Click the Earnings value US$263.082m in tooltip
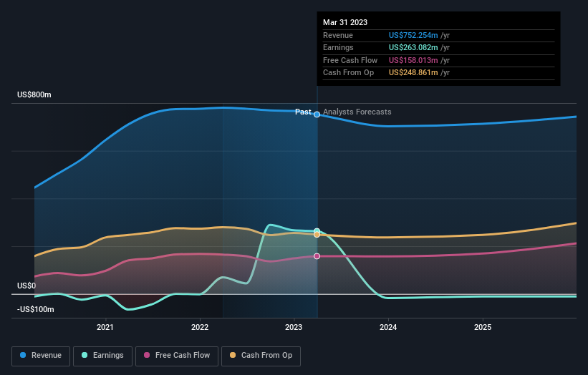 coord(413,47)
